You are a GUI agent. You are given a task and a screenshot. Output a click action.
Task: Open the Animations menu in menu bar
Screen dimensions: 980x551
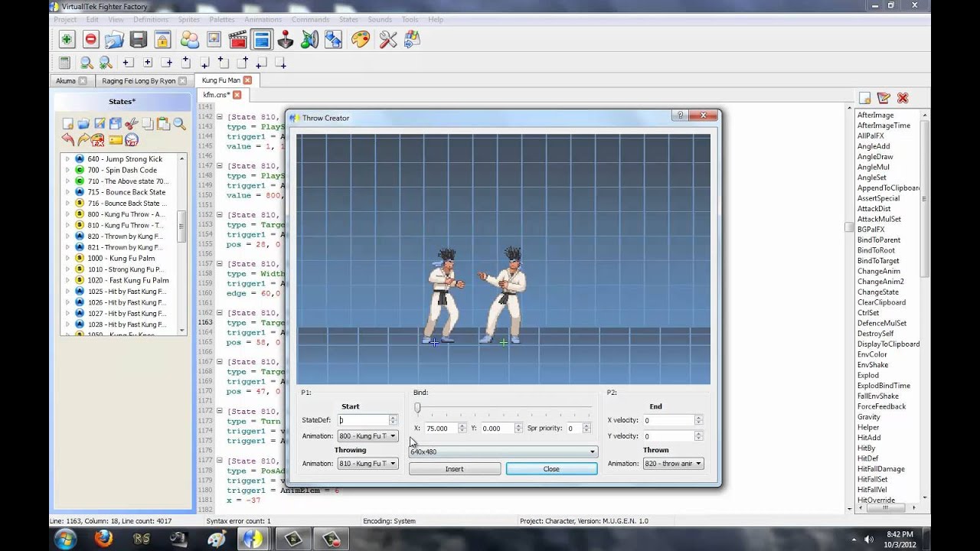pos(263,19)
